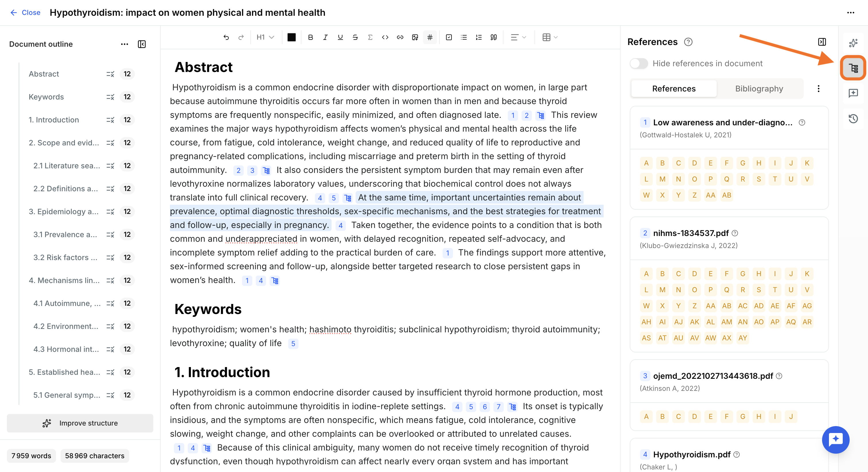Toggle underline formatting
This screenshot has height=472, width=868.
(x=340, y=37)
